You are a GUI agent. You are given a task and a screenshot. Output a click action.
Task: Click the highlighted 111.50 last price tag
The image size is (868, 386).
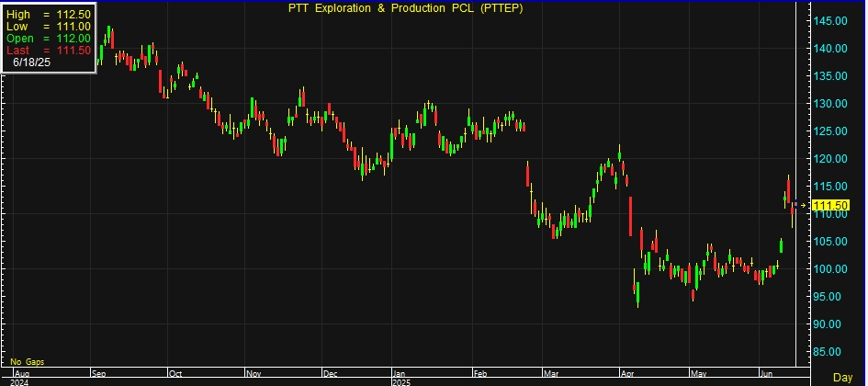(x=830, y=206)
